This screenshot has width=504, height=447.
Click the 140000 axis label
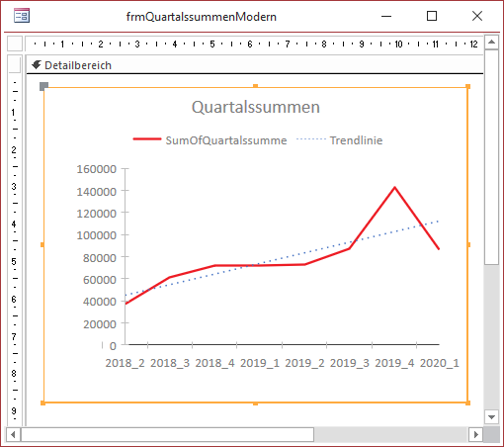click(97, 192)
